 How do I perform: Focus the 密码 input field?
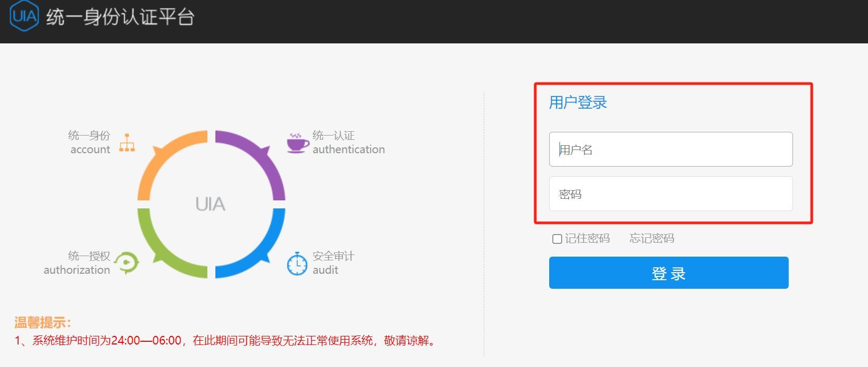pos(670,194)
